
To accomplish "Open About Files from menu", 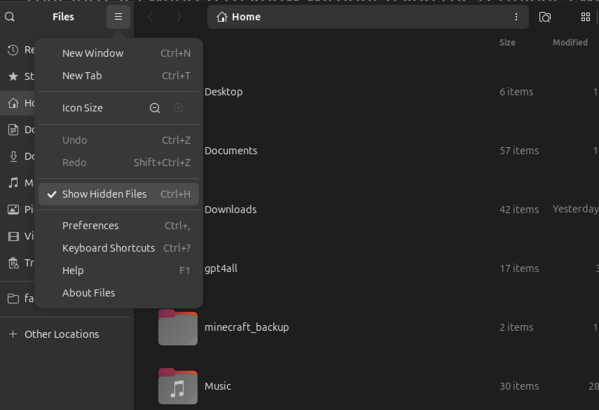I will 119,293.
